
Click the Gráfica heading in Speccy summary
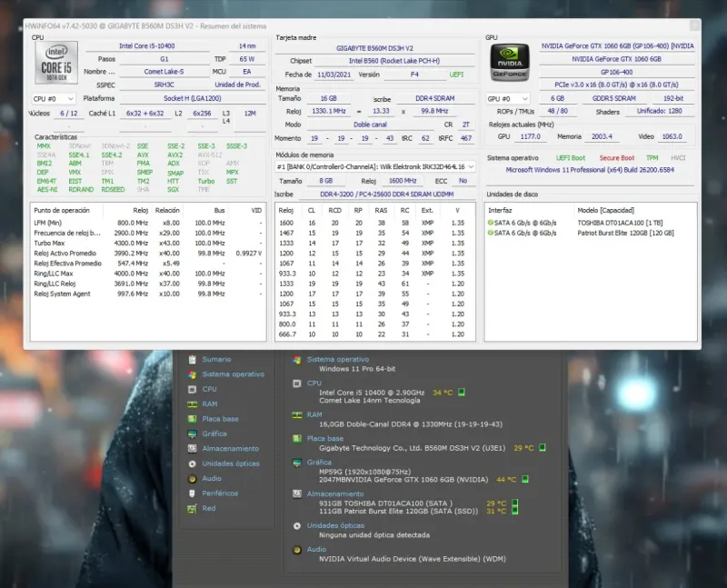click(x=319, y=463)
